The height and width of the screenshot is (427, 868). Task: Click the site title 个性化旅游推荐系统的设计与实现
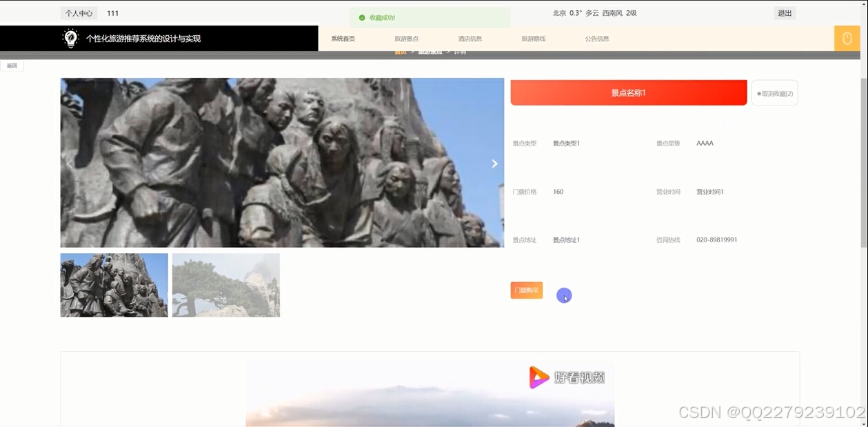(x=143, y=39)
